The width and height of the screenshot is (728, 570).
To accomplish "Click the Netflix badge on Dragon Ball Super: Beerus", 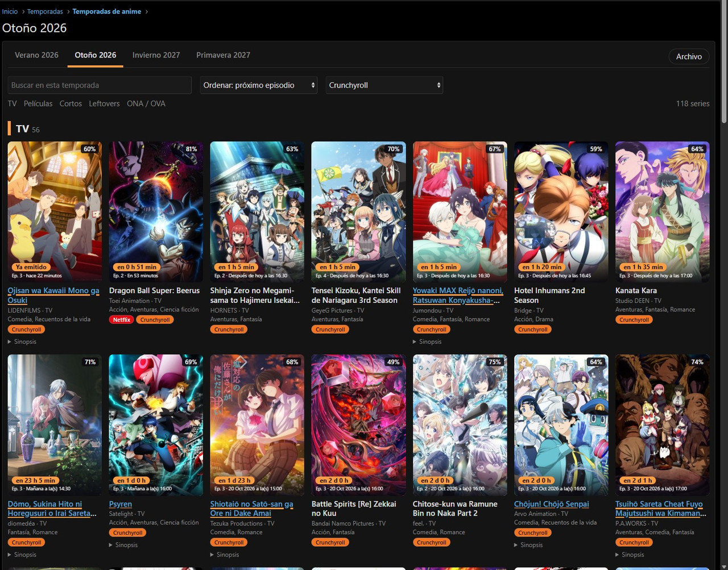I will (x=121, y=320).
